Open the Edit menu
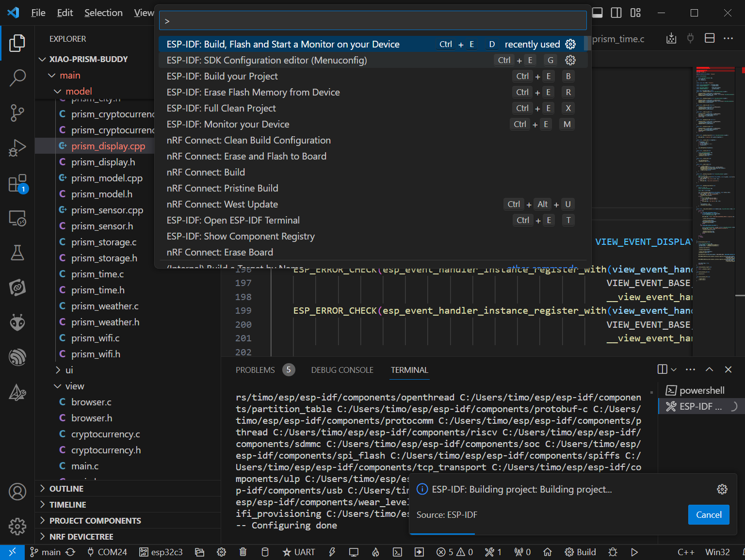Screen dimensions: 745x560 click(65, 13)
